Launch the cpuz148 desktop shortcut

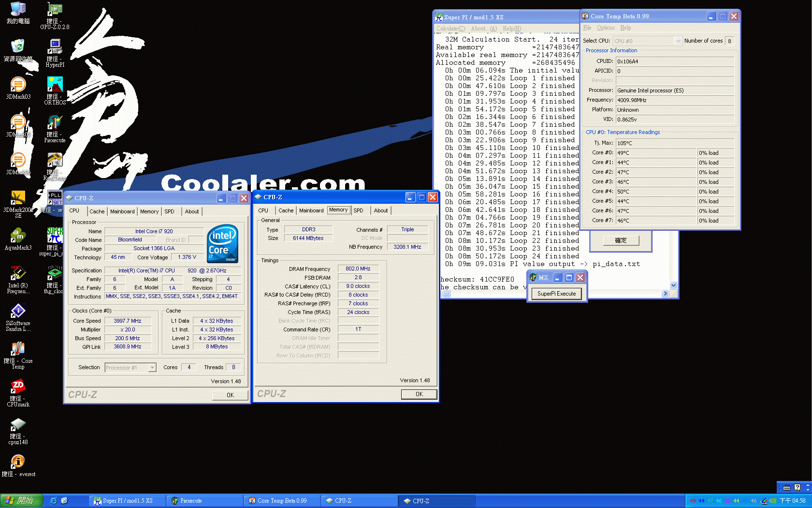tap(18, 430)
